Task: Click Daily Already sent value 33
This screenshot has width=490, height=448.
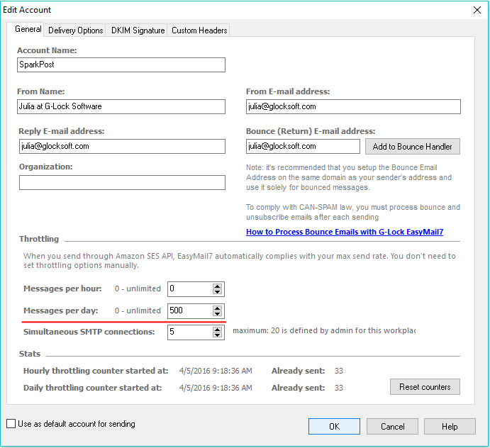Action: coord(339,388)
